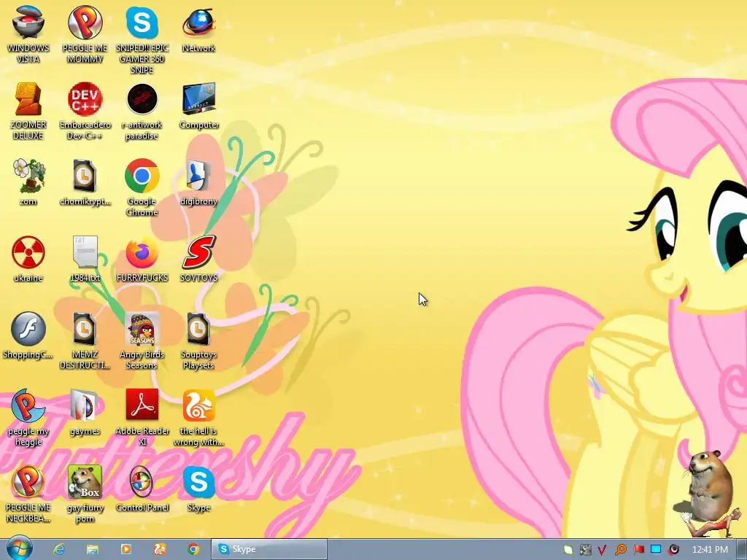This screenshot has width=747, height=560.
Task: Click the cyan monitor tray icon
Action: click(656, 550)
